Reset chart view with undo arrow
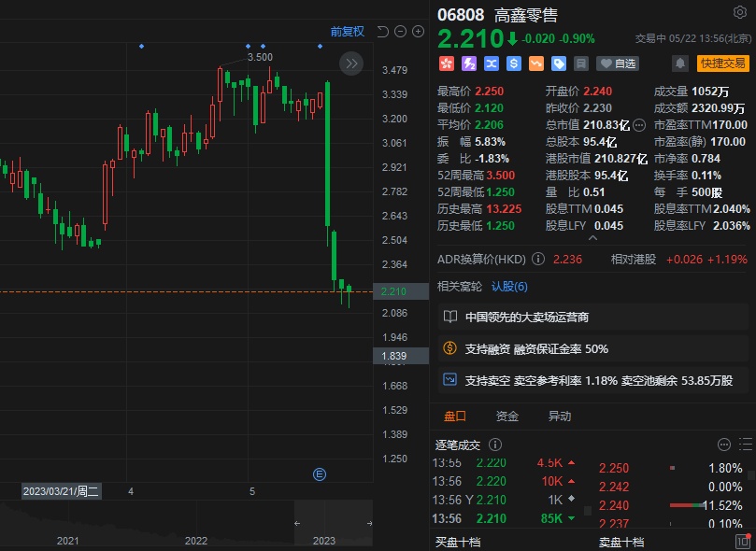 [x=381, y=32]
